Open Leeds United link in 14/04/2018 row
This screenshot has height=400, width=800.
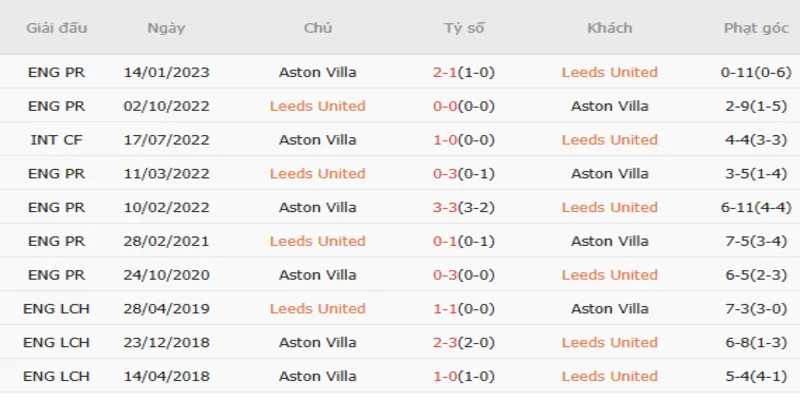(x=610, y=376)
